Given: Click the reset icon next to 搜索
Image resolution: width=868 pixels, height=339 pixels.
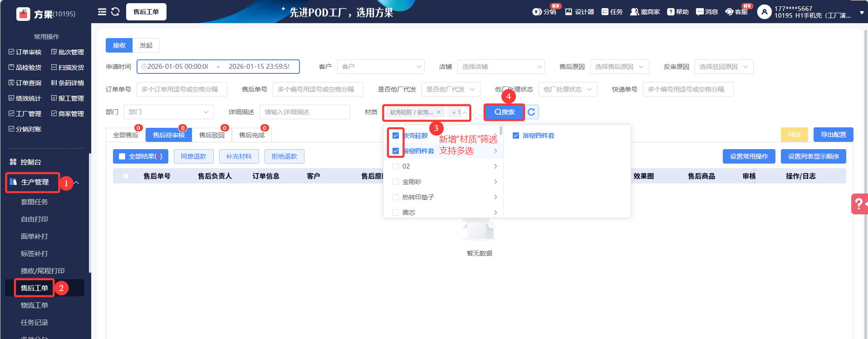Looking at the screenshot, I should click(532, 112).
